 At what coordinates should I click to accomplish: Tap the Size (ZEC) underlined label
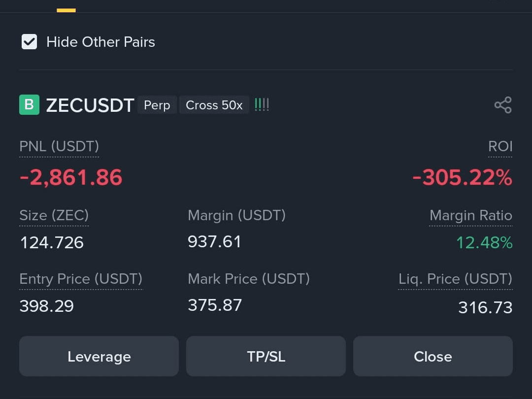coord(54,215)
